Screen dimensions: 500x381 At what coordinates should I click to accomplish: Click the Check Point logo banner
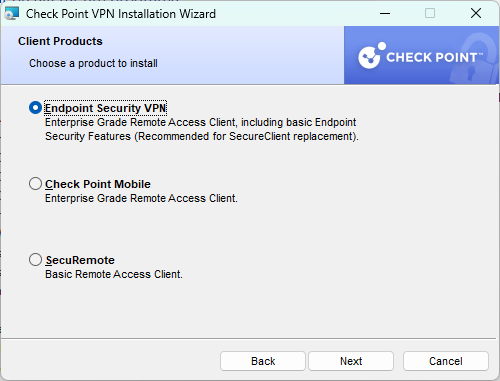tap(421, 55)
